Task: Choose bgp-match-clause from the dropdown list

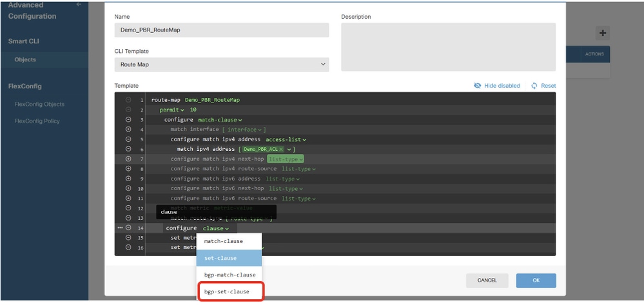Action: pos(230,275)
